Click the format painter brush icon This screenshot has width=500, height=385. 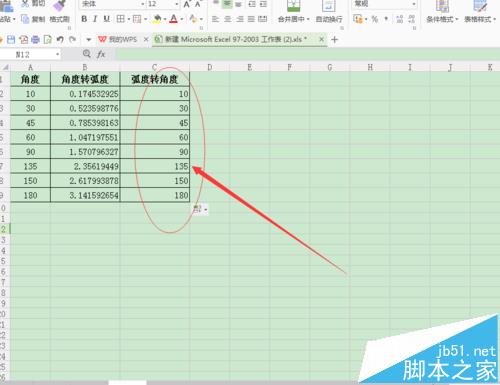tap(59, 5)
